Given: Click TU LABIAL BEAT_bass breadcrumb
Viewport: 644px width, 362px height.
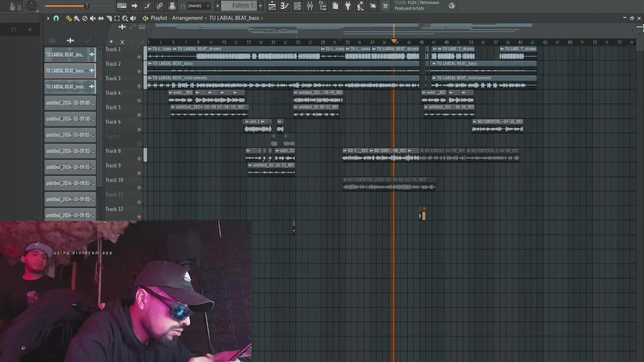Looking at the screenshot, I should pyautogui.click(x=234, y=18).
